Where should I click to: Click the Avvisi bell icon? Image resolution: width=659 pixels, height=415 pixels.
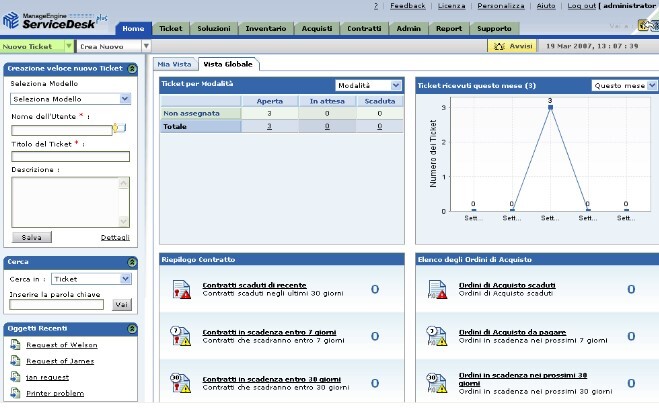(499, 46)
